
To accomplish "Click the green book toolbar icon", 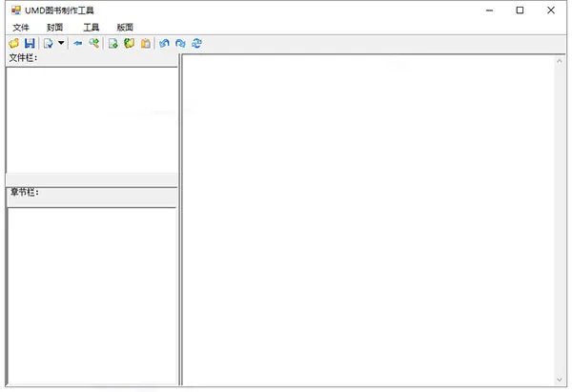I will tap(129, 44).
